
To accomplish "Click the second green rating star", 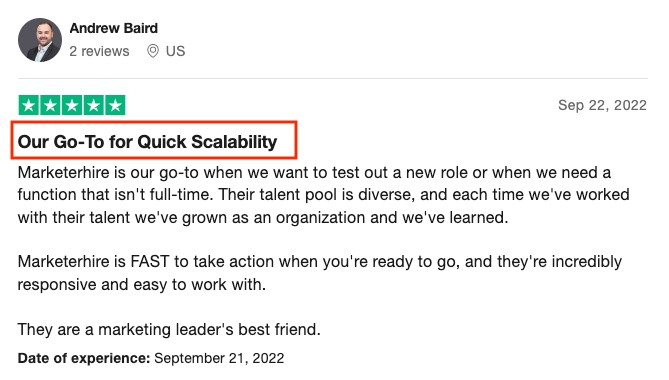I will [50, 105].
